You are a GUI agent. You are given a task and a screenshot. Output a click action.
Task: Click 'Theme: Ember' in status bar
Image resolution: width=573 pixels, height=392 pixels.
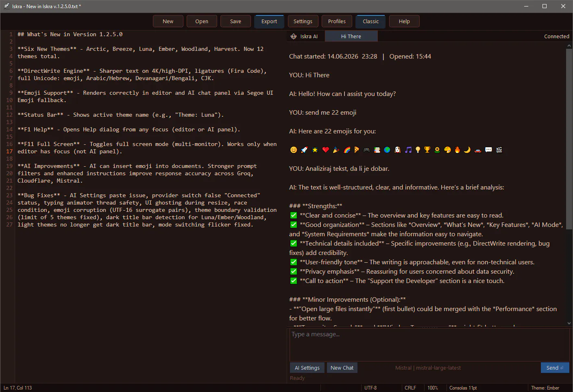click(545, 388)
